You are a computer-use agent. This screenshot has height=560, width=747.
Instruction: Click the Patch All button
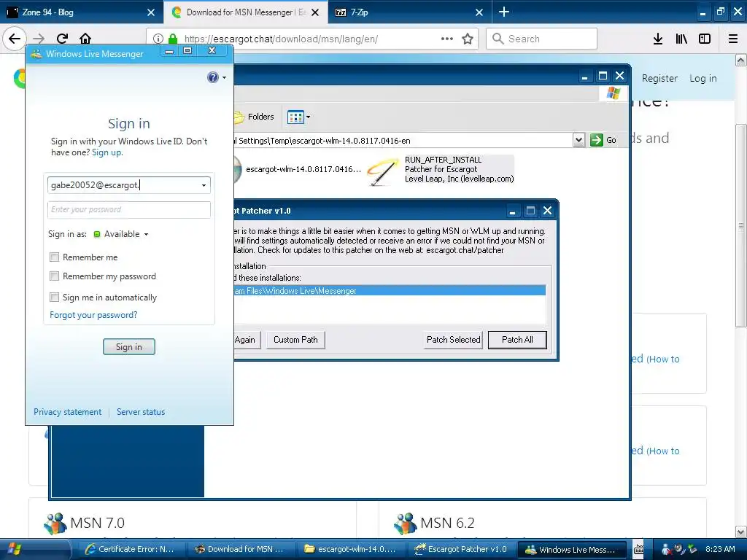517,340
